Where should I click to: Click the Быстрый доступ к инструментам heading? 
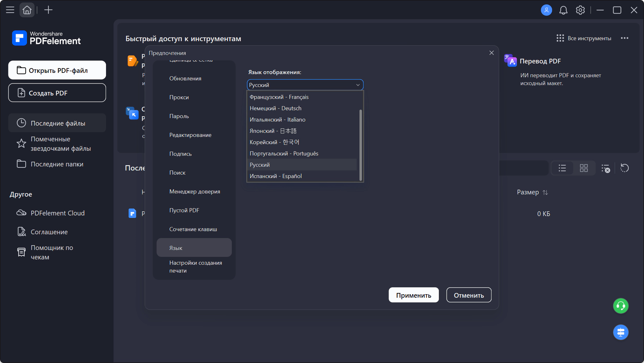(x=183, y=39)
